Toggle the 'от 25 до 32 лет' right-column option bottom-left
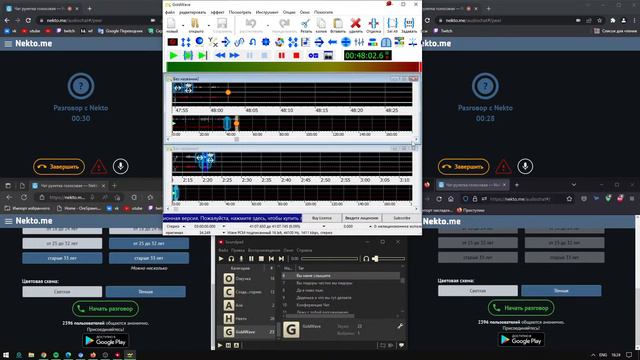 tap(149, 243)
